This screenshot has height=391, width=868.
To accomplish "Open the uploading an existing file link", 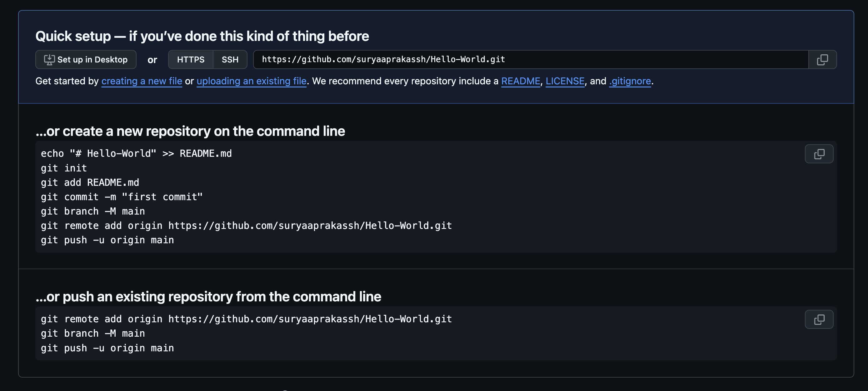I will 251,81.
